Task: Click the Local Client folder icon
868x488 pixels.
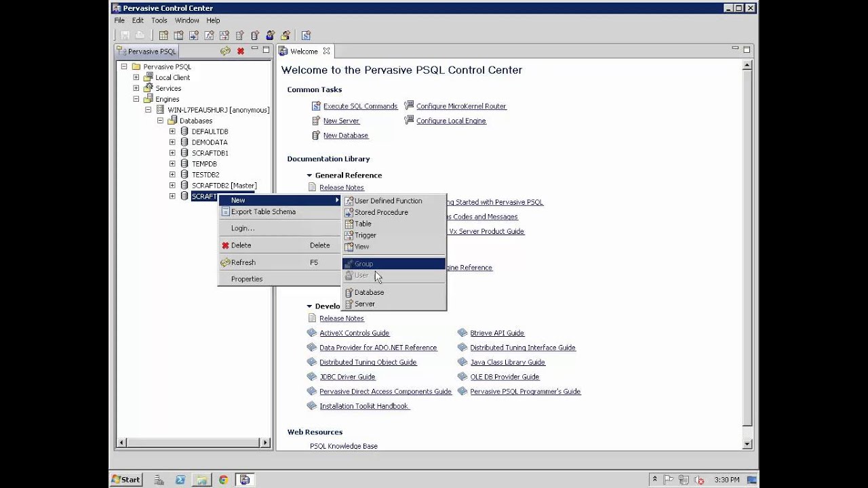Action: 148,77
